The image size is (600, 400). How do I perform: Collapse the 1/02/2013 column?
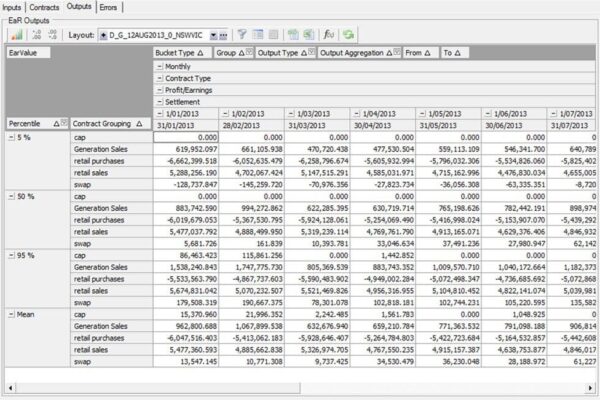[x=226, y=114]
